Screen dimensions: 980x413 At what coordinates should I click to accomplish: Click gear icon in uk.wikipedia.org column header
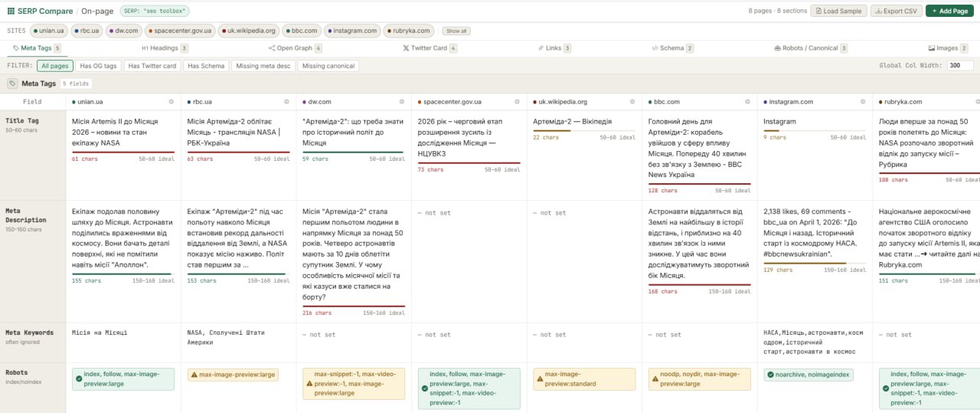pyautogui.click(x=632, y=101)
